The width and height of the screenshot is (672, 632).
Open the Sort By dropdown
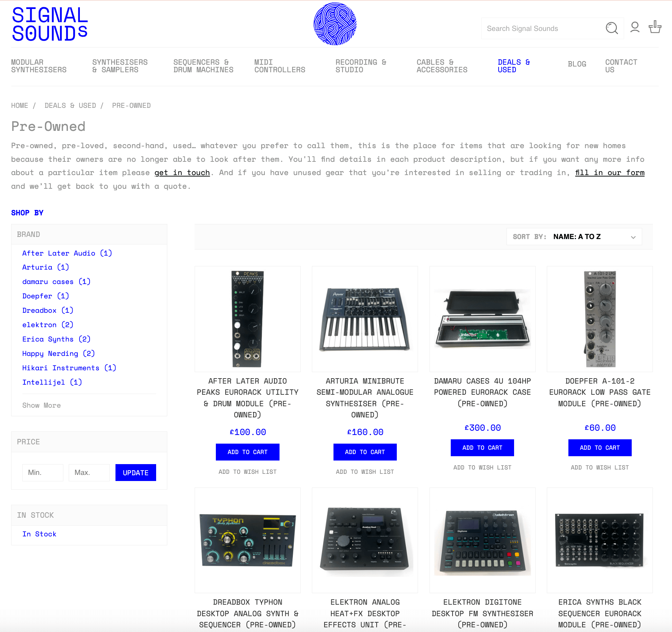coord(574,237)
